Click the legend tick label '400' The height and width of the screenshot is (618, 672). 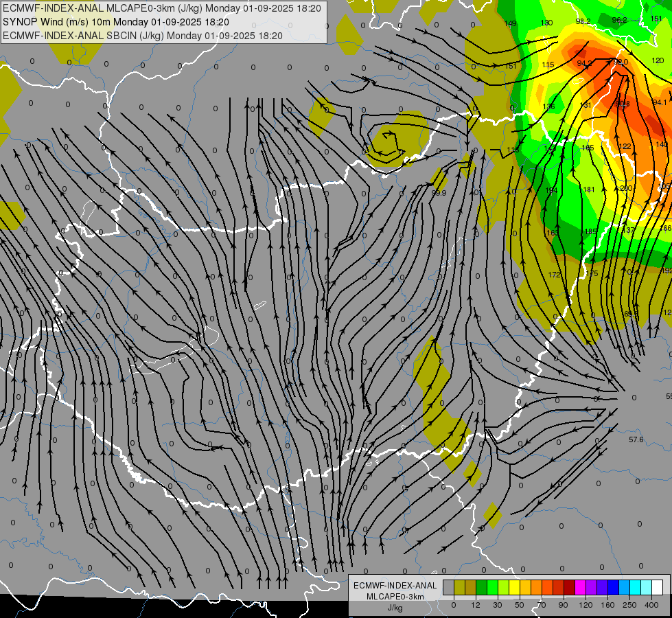pos(651,605)
